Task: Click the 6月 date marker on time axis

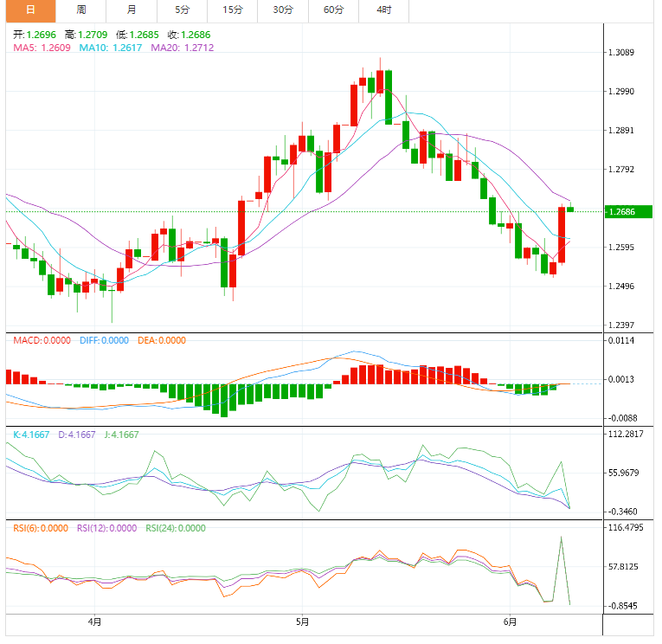Action: [511, 621]
